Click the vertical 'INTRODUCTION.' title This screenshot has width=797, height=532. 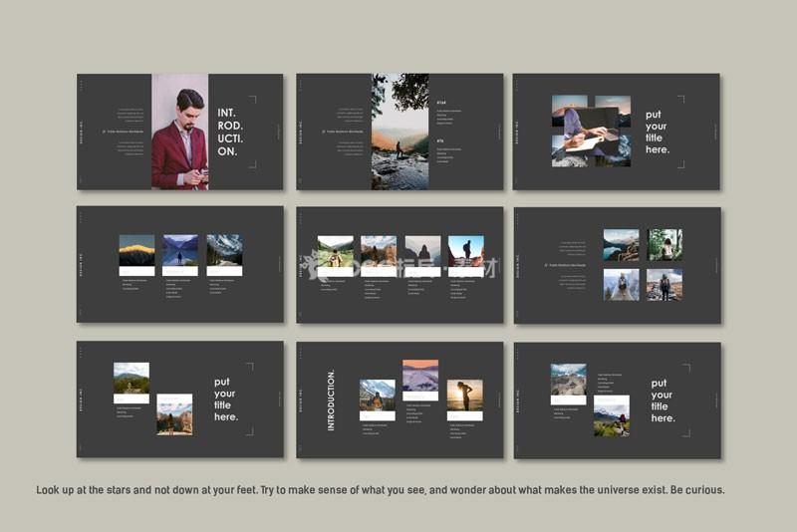(x=332, y=400)
